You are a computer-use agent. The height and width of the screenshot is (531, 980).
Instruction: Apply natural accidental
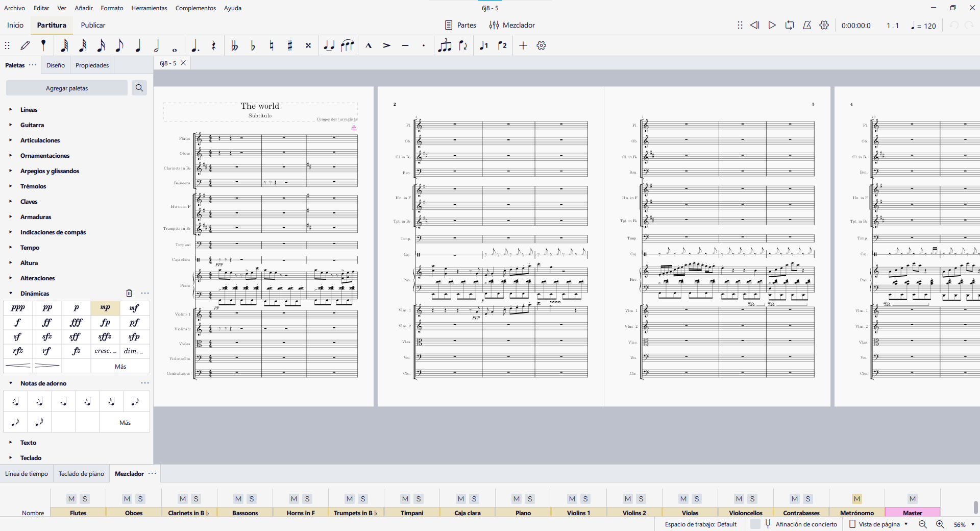click(x=271, y=45)
